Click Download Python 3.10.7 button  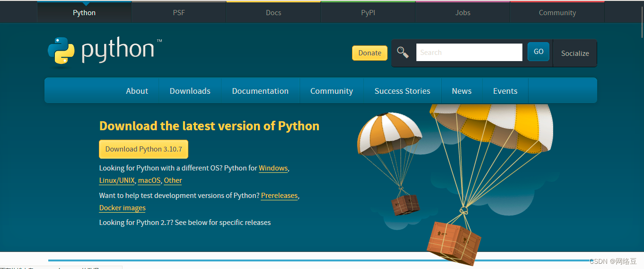pos(144,149)
